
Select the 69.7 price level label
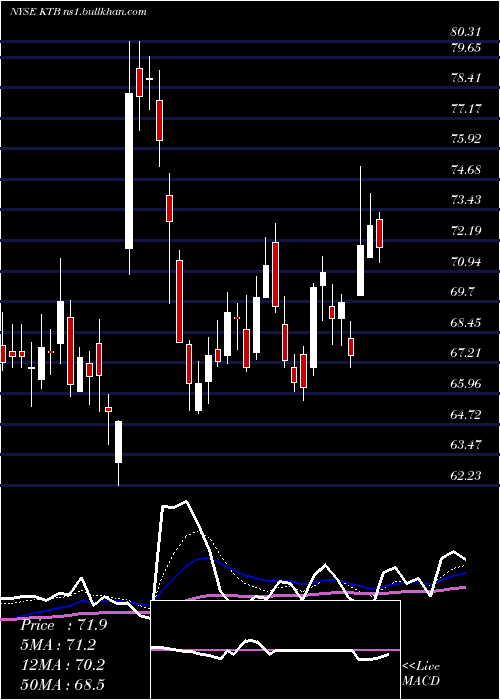(462, 292)
